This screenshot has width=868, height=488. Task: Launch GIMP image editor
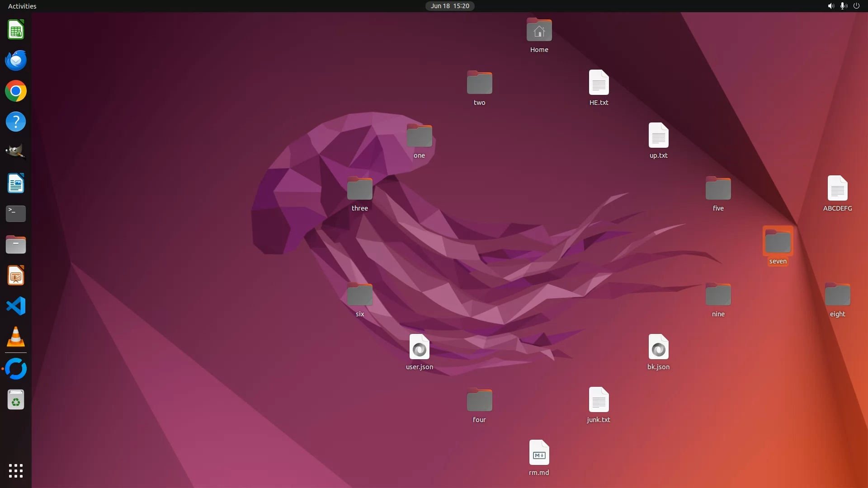pos(16,152)
